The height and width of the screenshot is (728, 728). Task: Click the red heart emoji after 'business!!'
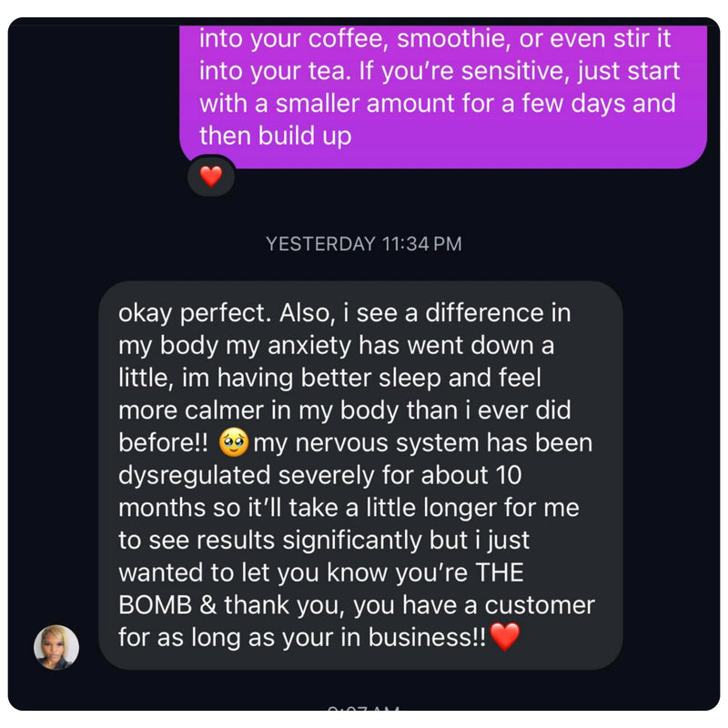505,636
